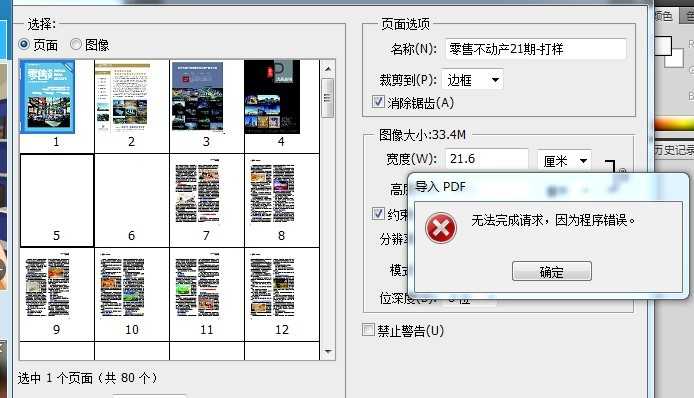Select blank page 6 thumbnail

point(131,200)
